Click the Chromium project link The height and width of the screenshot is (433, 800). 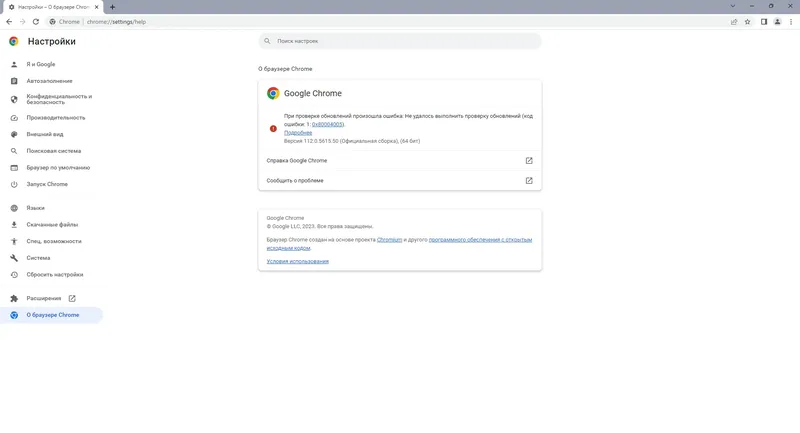tap(389, 240)
